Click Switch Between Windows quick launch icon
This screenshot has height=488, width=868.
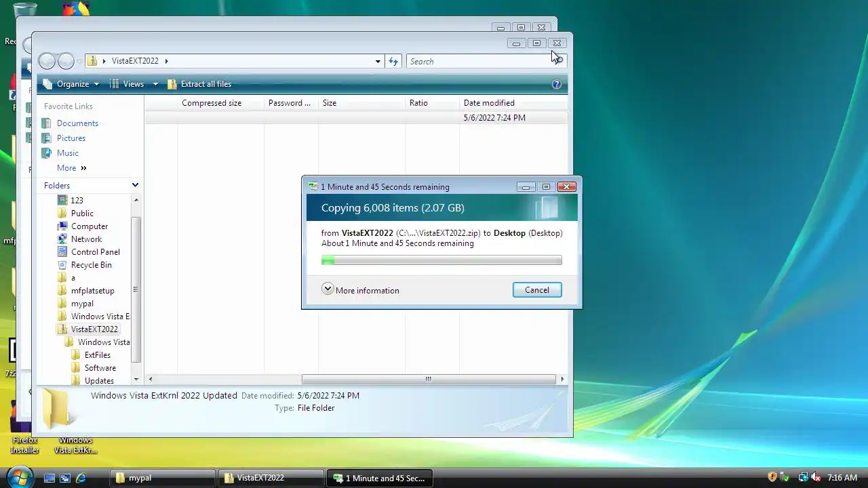[x=65, y=478]
